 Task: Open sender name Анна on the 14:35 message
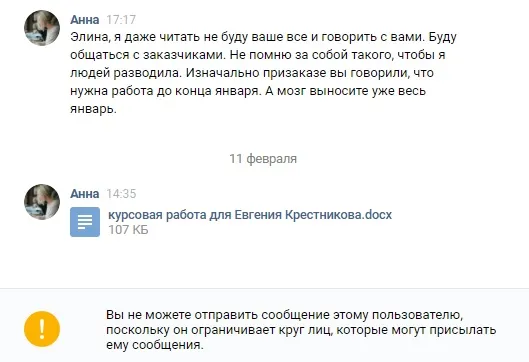[x=85, y=194]
